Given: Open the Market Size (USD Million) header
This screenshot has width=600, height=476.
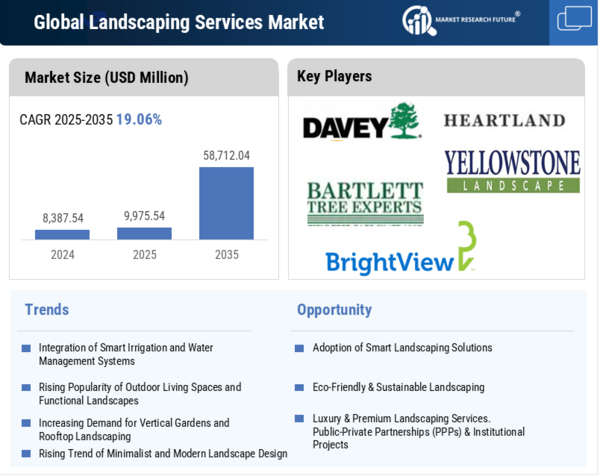Looking at the screenshot, I should coord(106,77).
